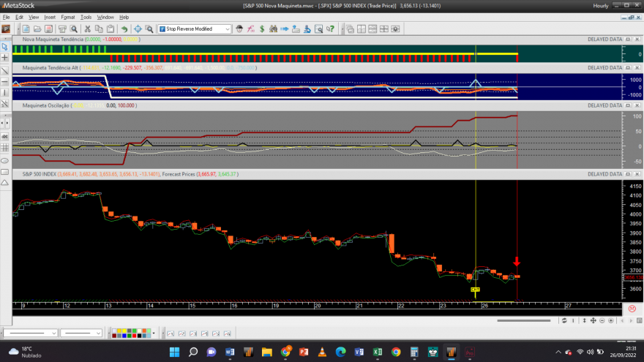The width and height of the screenshot is (644, 362).
Task: Select the abc text tool
Action: pyautogui.click(x=5, y=136)
